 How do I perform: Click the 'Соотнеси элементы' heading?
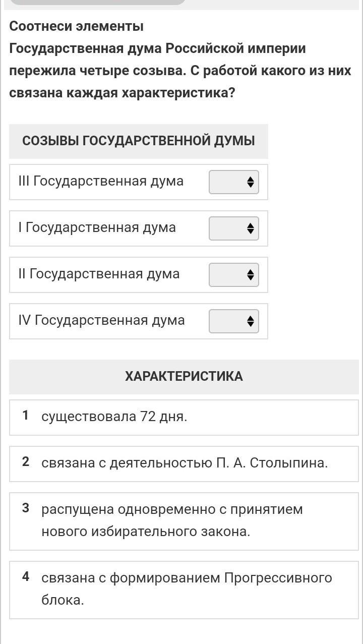pyautogui.click(x=76, y=26)
